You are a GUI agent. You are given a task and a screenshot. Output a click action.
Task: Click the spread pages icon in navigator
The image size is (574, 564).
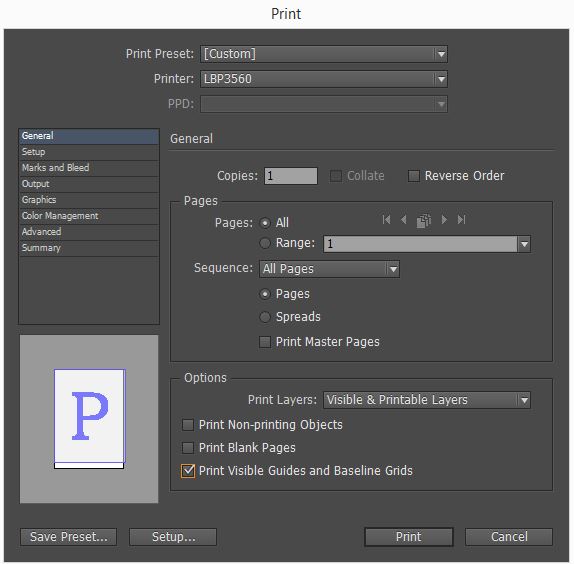click(424, 220)
